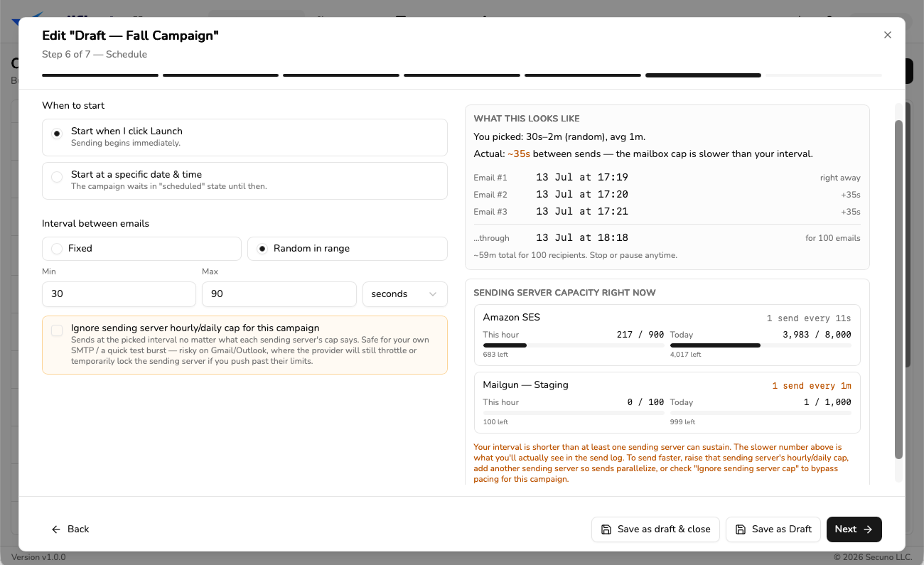The width and height of the screenshot is (924, 565).
Task: Click the Save as Draft button
Action: (x=773, y=529)
